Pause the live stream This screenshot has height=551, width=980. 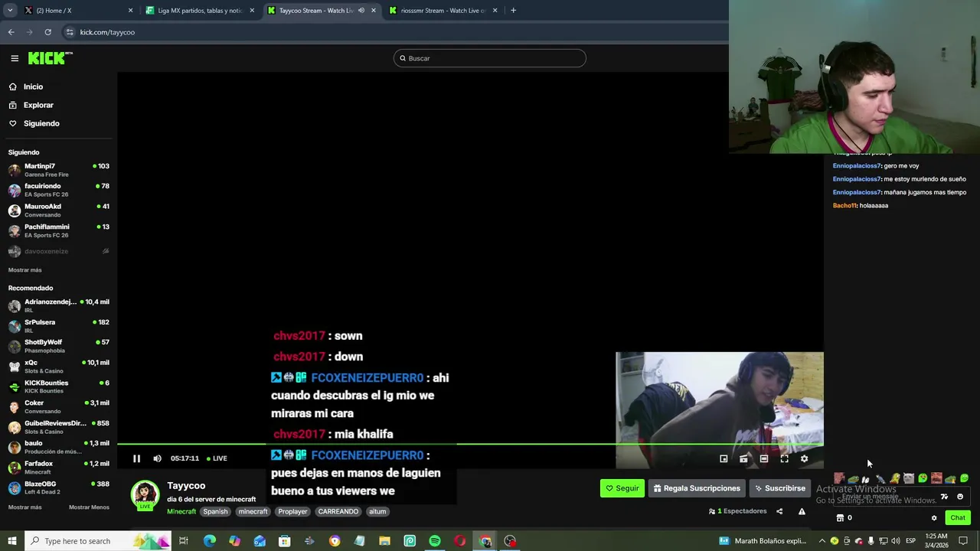pyautogui.click(x=136, y=458)
